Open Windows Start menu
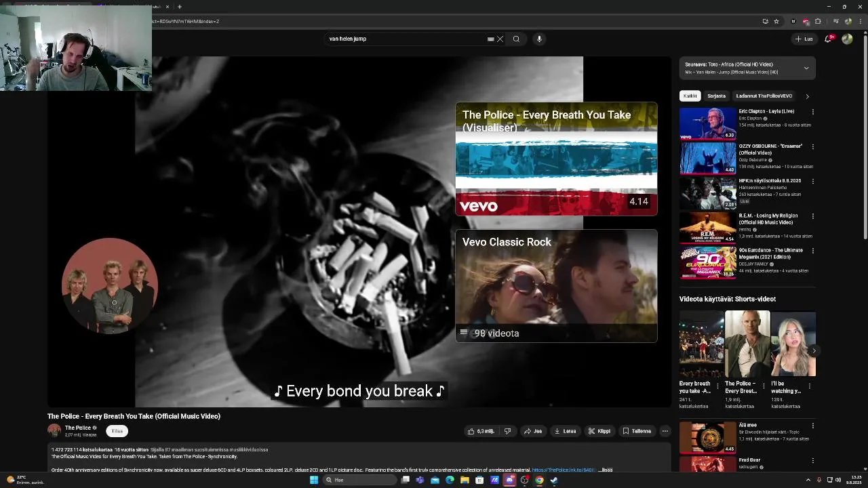The image size is (868, 488). [314, 480]
